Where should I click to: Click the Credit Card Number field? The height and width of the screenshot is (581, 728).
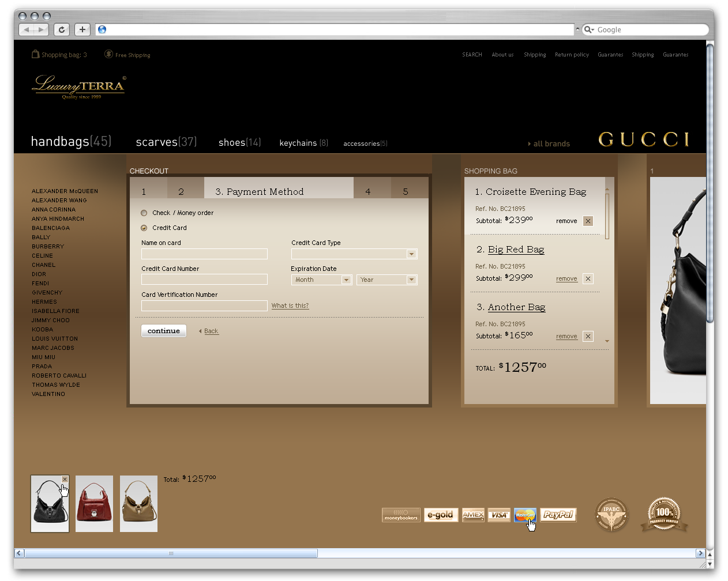(204, 280)
